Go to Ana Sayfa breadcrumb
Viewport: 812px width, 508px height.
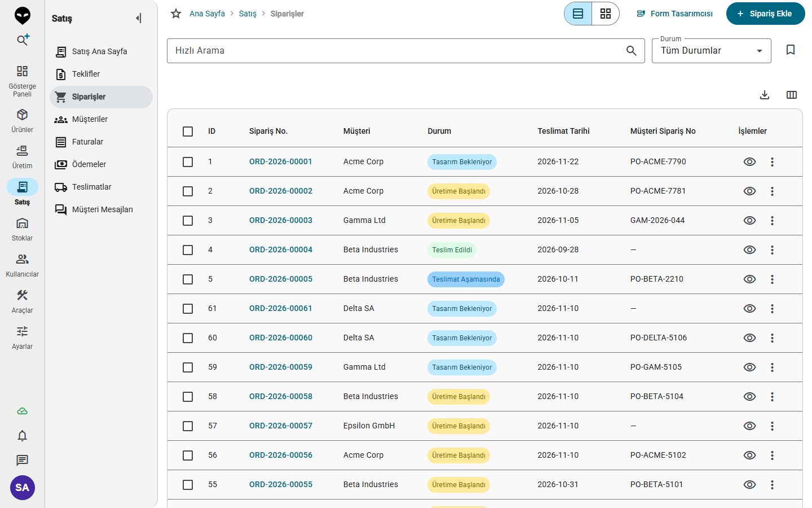(x=207, y=14)
